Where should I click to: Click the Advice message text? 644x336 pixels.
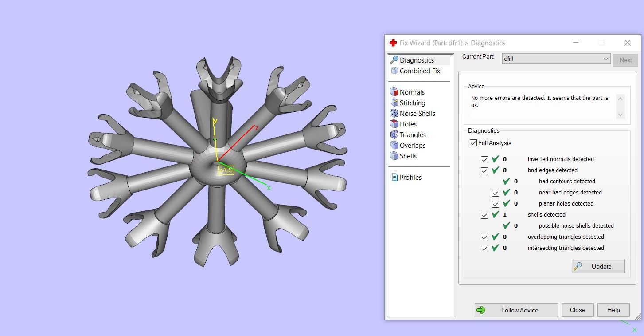coord(540,101)
